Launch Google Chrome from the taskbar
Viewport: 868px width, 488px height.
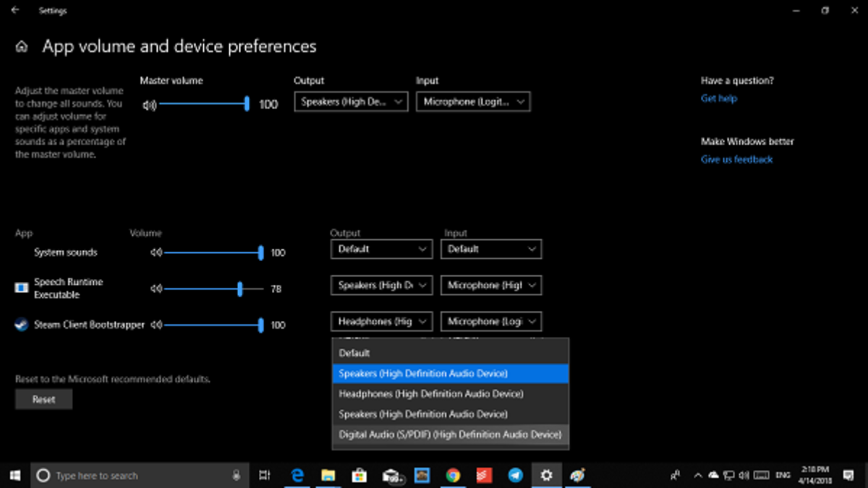coord(453,475)
